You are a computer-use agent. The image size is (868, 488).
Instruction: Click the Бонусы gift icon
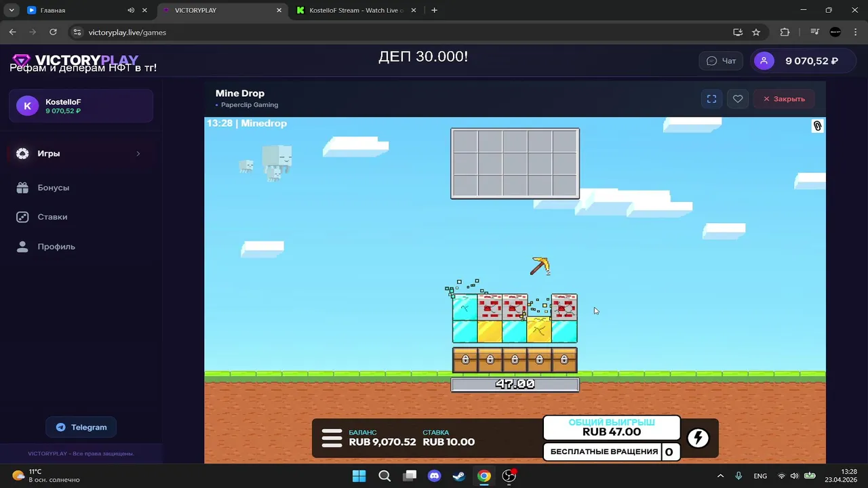[x=22, y=188]
